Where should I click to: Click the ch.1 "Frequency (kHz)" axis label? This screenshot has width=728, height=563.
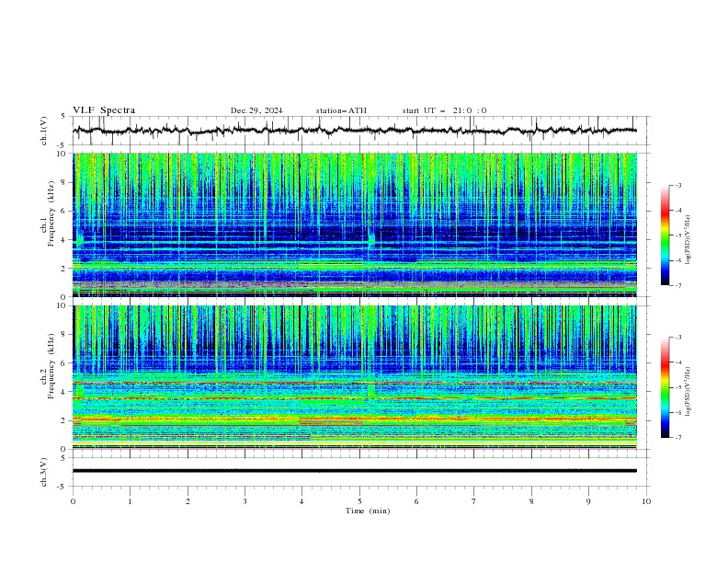[51, 213]
